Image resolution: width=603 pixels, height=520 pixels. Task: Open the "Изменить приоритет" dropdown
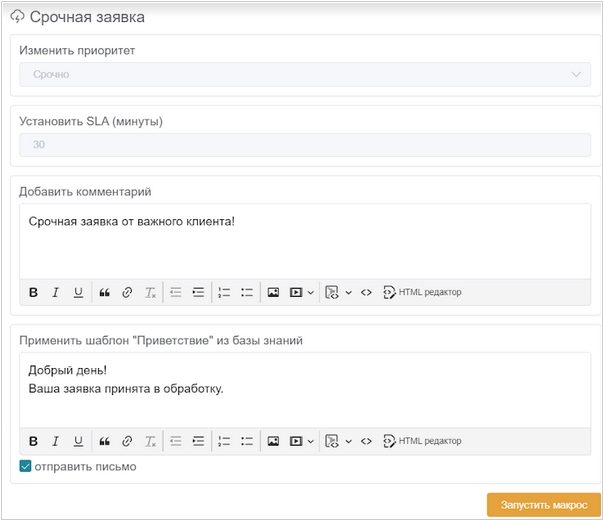305,74
